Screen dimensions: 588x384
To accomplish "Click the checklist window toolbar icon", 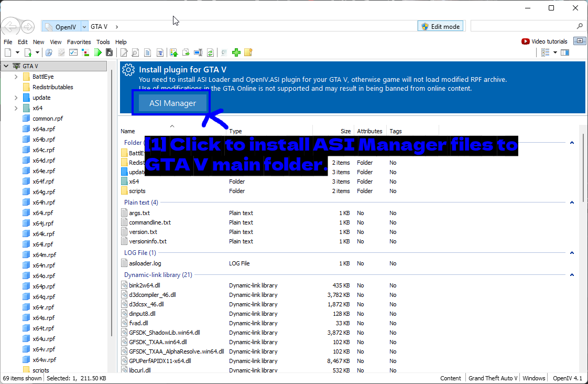I will [73, 52].
